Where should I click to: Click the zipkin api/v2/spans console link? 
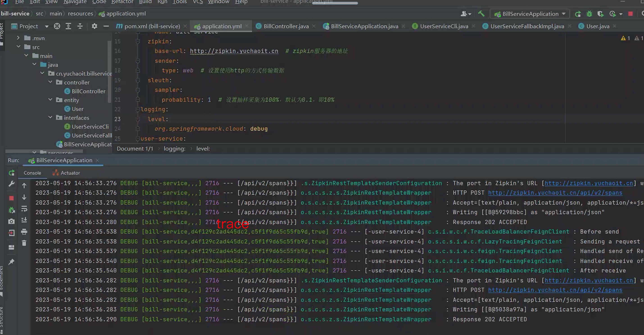pos(555,193)
